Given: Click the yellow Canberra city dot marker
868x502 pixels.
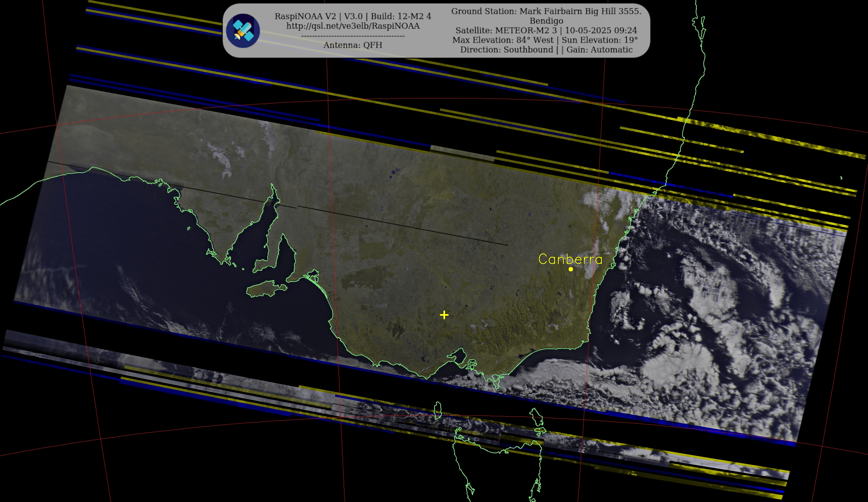Looking at the screenshot, I should (x=571, y=269).
